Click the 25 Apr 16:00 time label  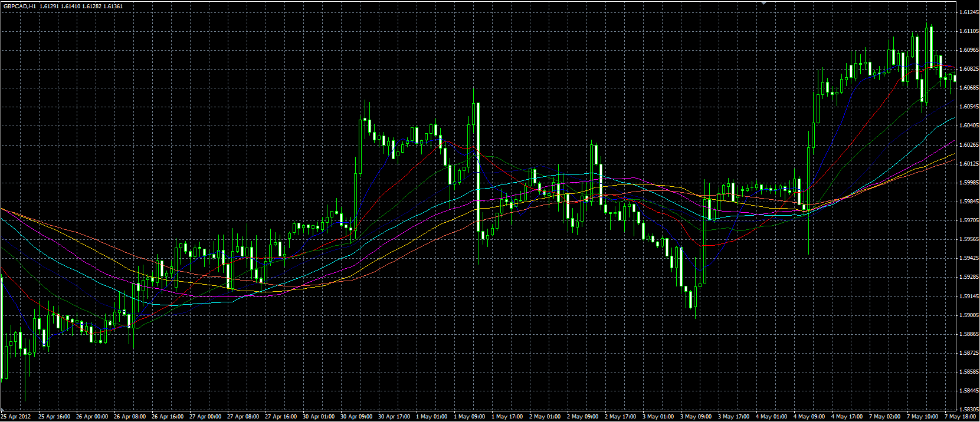tap(54, 417)
